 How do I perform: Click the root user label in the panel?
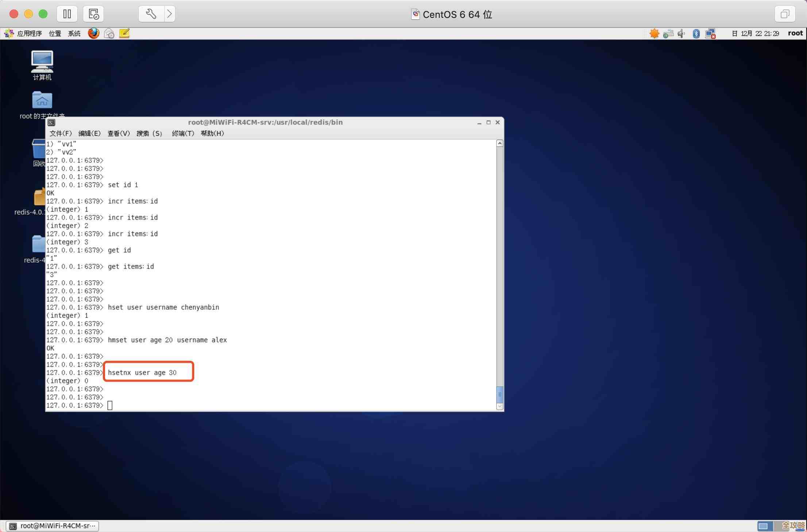coord(795,33)
